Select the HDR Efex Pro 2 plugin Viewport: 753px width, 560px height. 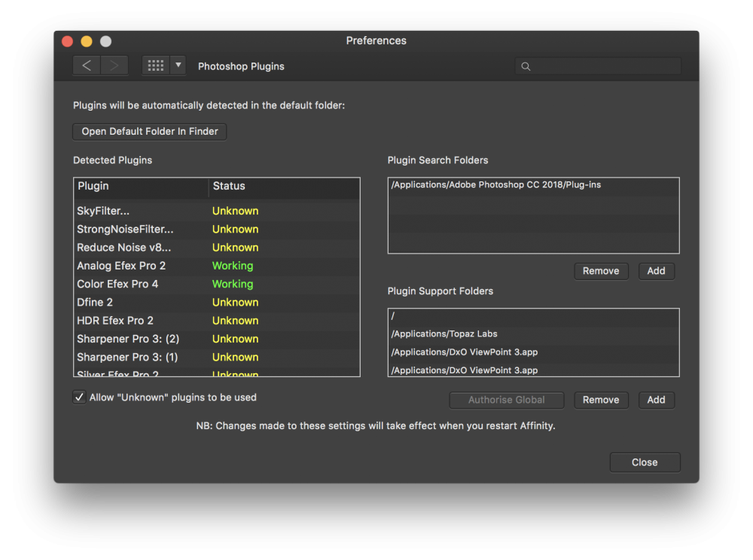click(217, 321)
